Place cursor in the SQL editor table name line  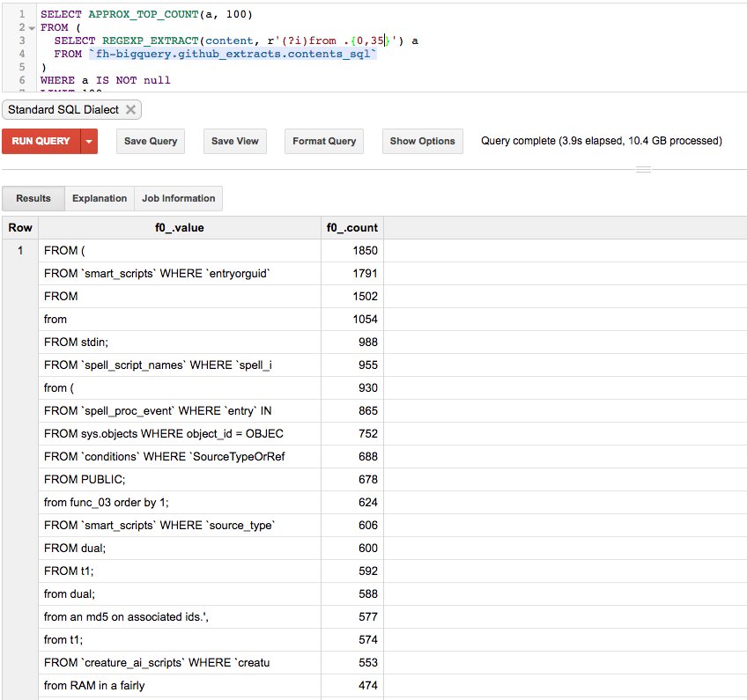point(233,54)
